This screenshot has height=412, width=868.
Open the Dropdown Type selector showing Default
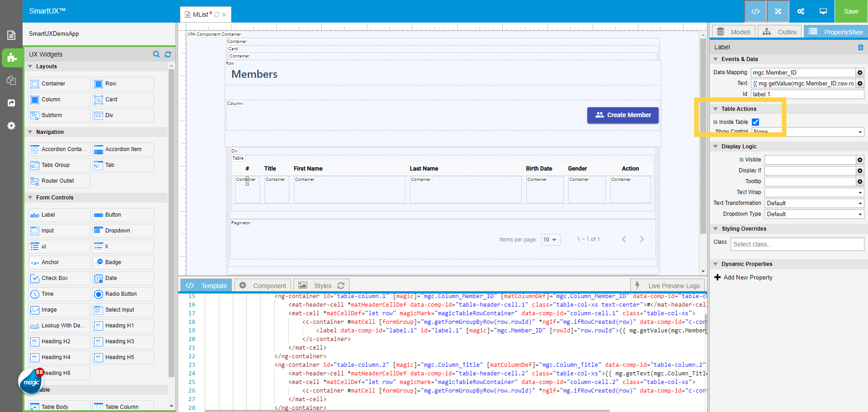(x=814, y=214)
